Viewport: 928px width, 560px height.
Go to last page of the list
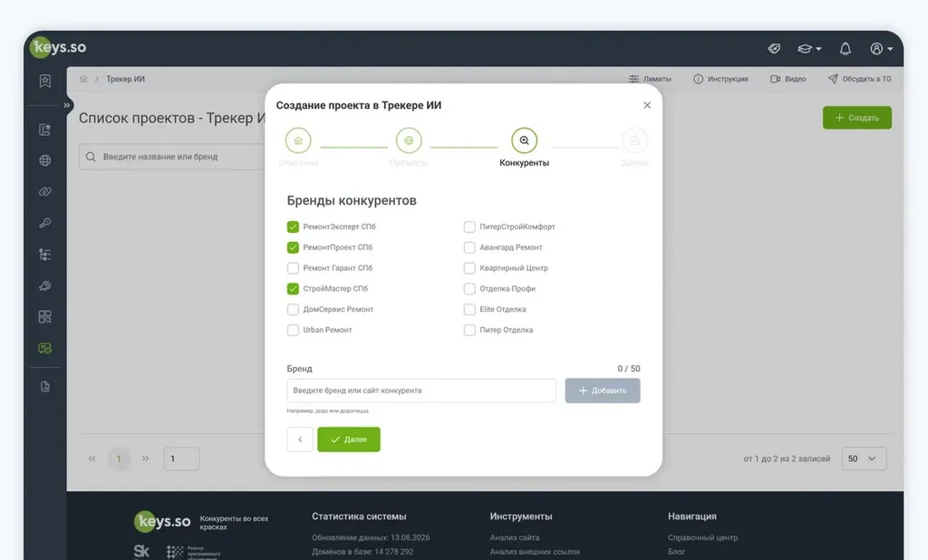click(146, 459)
